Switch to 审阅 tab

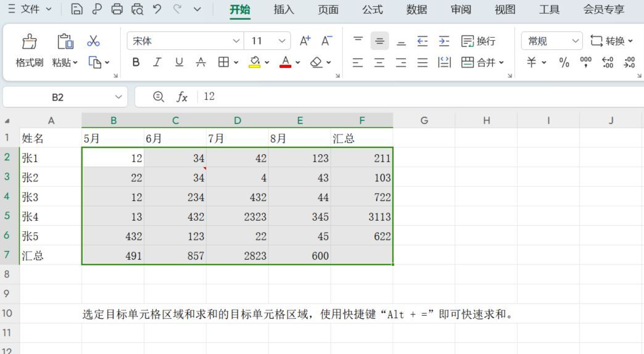tap(461, 9)
